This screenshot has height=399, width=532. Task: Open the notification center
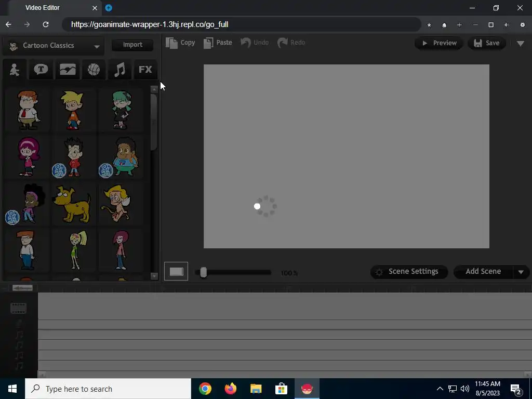pos(516,389)
